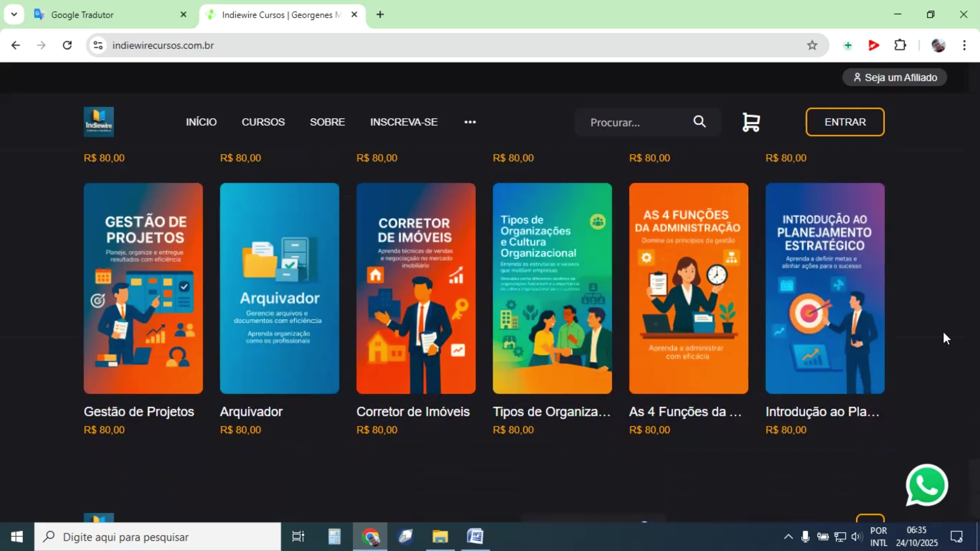
Task: Open the Chrome extensions puzzle icon
Action: [900, 45]
